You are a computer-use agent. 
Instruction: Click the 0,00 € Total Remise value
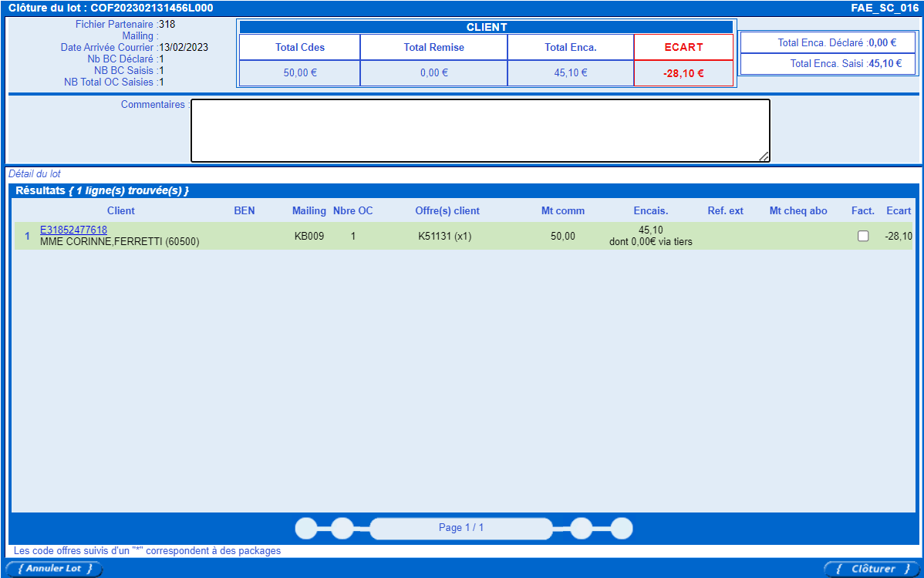click(x=433, y=73)
